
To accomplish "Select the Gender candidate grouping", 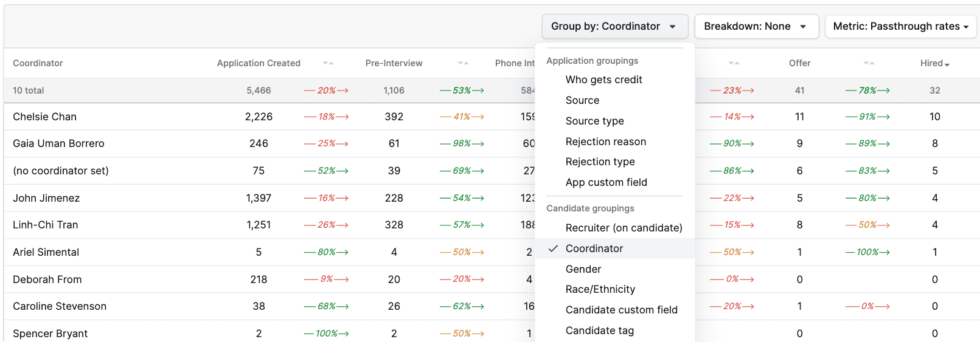I will tap(583, 269).
